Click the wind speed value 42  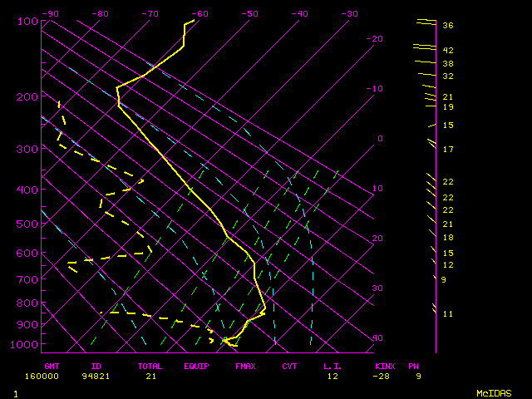pos(447,50)
